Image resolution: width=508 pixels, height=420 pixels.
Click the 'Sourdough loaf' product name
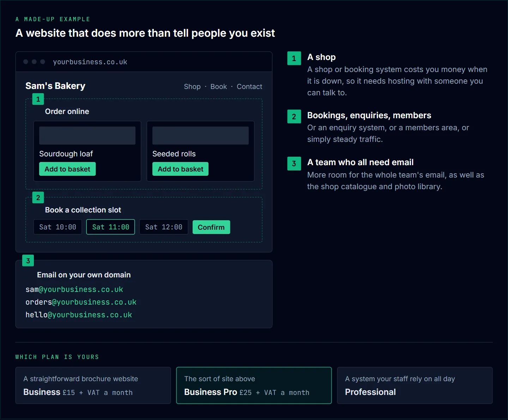point(66,154)
